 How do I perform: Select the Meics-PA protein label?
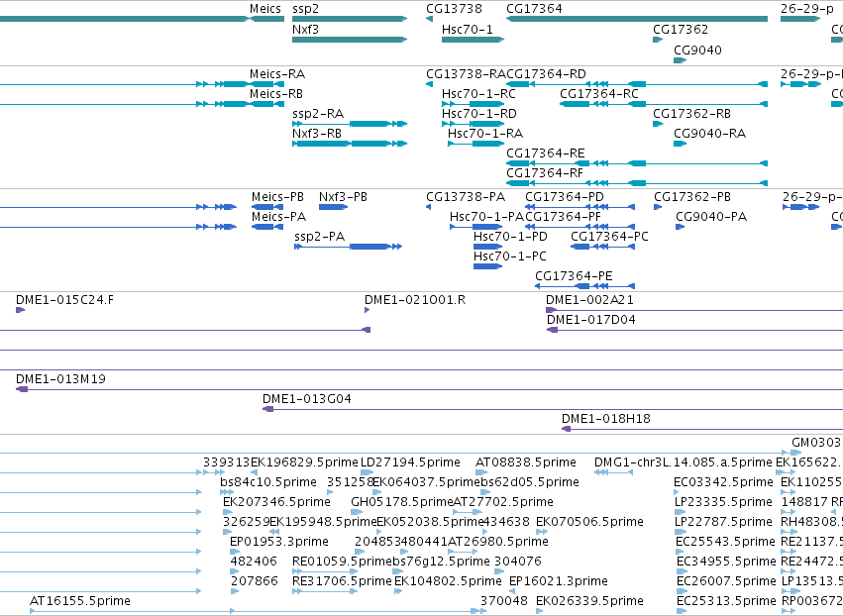click(x=278, y=217)
